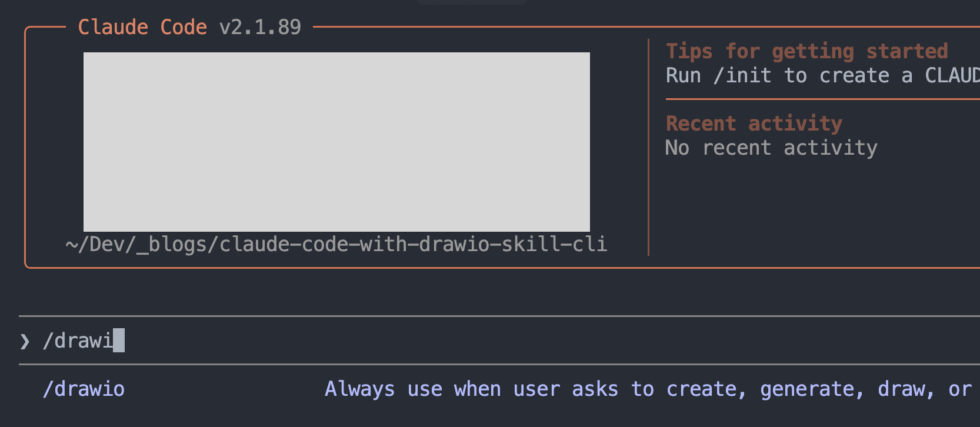Click the prompt chevron icon
Image resolution: width=980 pixels, height=427 pixels.
point(25,341)
